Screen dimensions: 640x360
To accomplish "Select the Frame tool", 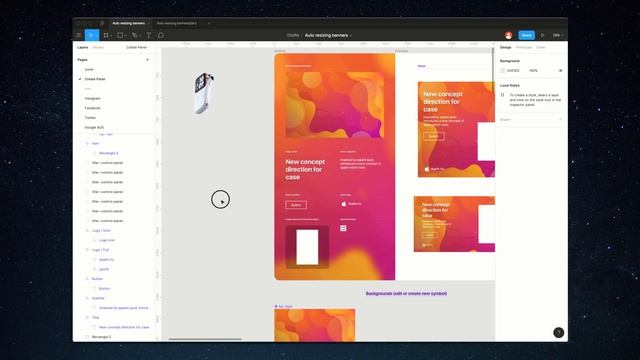I will [106, 36].
